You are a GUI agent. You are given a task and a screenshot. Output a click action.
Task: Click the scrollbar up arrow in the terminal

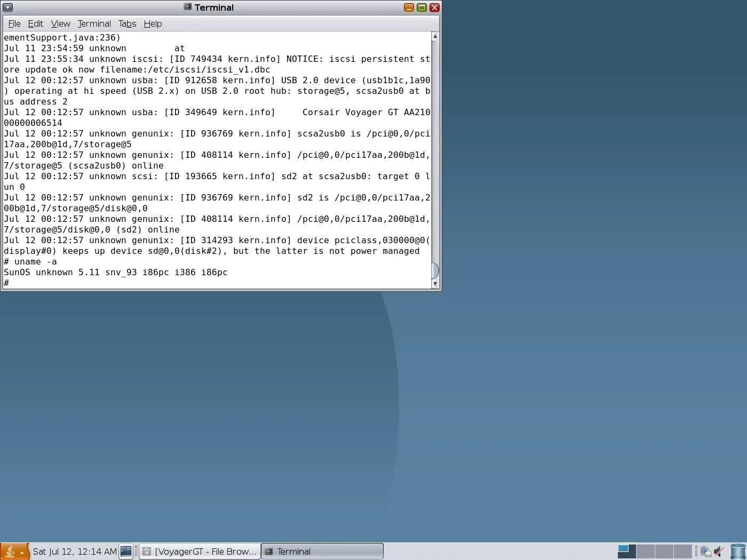coord(435,36)
